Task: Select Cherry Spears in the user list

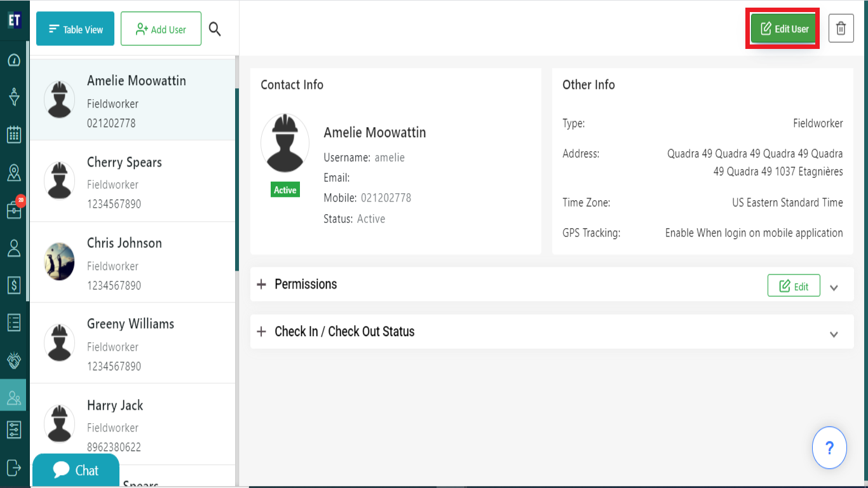Action: pyautogui.click(x=133, y=181)
